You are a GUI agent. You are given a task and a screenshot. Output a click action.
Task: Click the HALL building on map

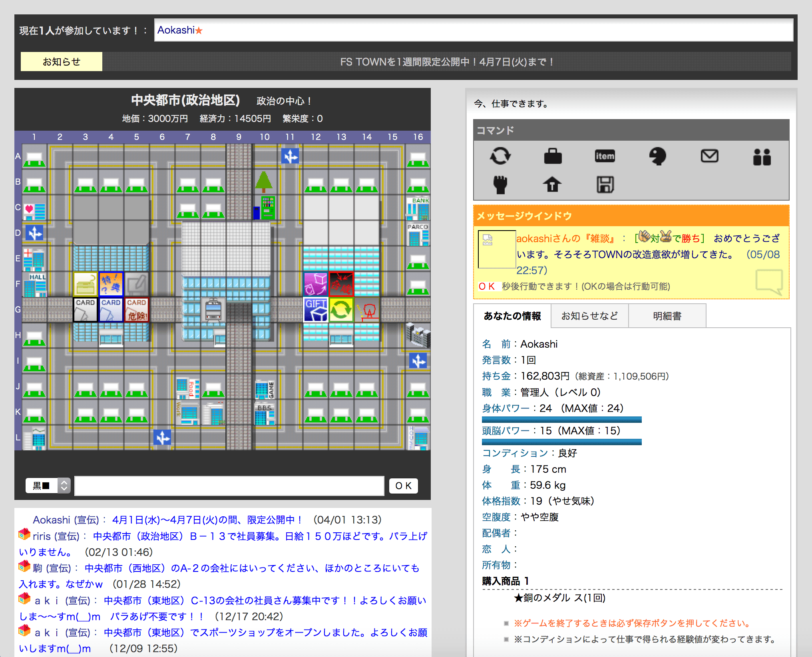click(x=35, y=285)
